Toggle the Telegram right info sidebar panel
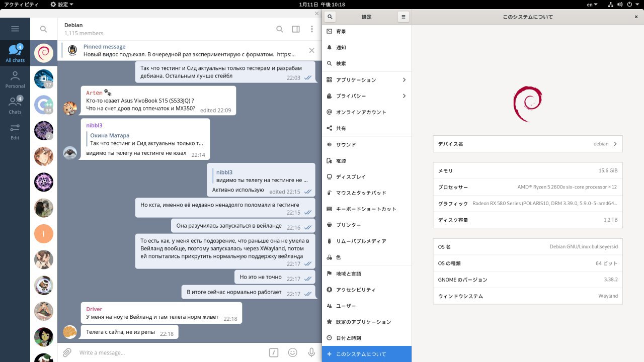 pos(296,29)
